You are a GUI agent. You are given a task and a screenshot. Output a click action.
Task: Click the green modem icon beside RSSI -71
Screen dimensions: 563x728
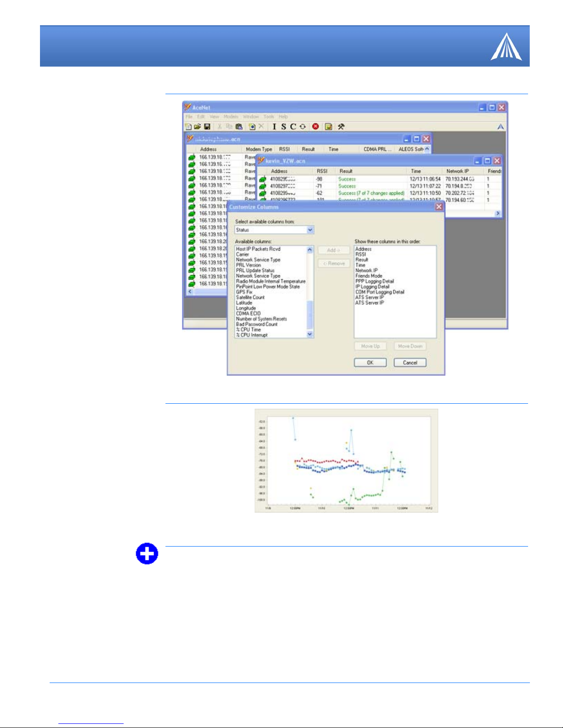coord(262,186)
